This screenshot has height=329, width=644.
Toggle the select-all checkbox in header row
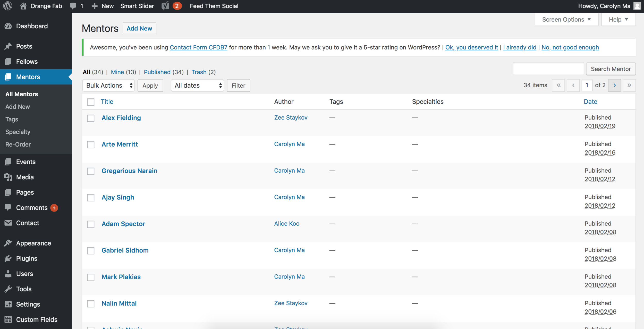[91, 102]
